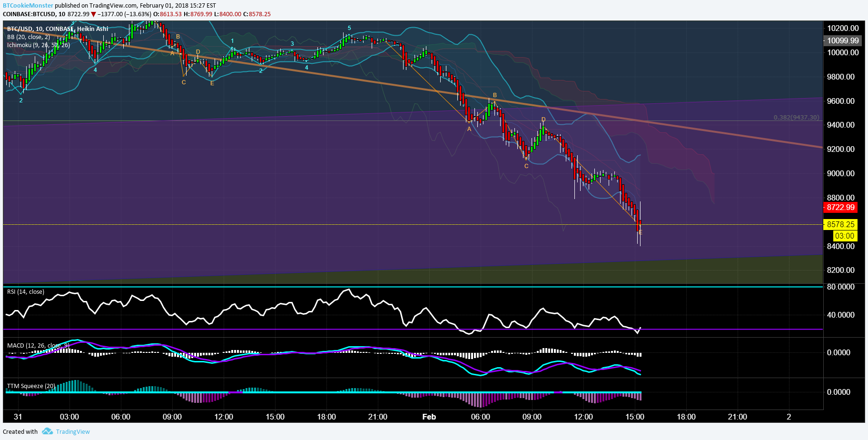Click the 80.0000 RSI axis value
The height and width of the screenshot is (440, 868).
841,287
